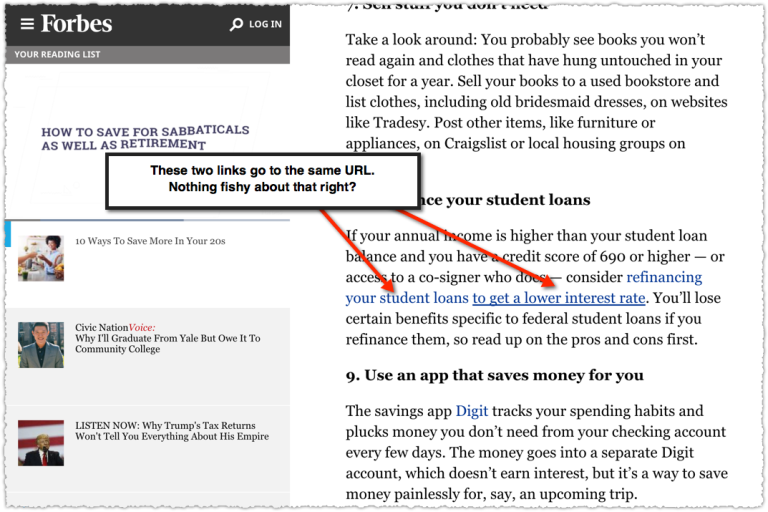Open search with the magnifier icon
The image size is (768, 512).
236,24
